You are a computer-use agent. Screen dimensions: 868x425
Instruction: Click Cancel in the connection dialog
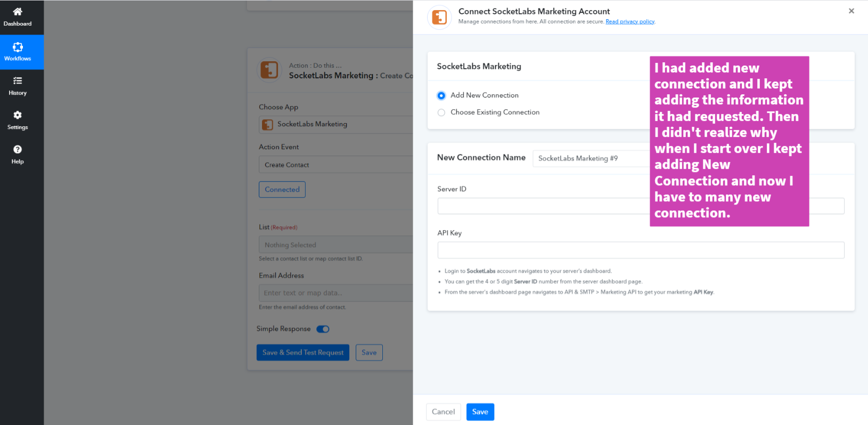444,412
